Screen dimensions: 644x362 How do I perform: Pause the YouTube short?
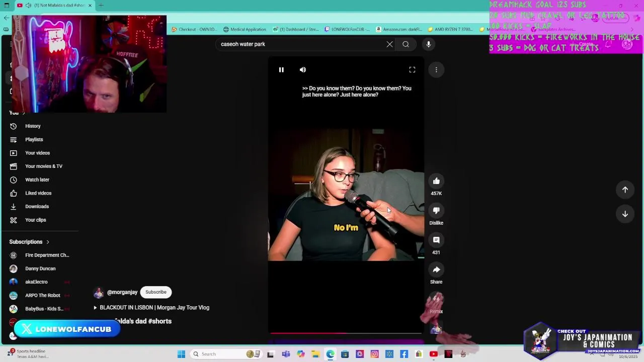[x=281, y=70]
